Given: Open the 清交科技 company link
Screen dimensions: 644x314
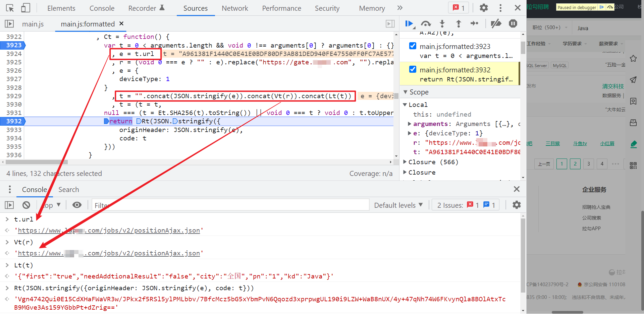Looking at the screenshot, I should [x=613, y=86].
